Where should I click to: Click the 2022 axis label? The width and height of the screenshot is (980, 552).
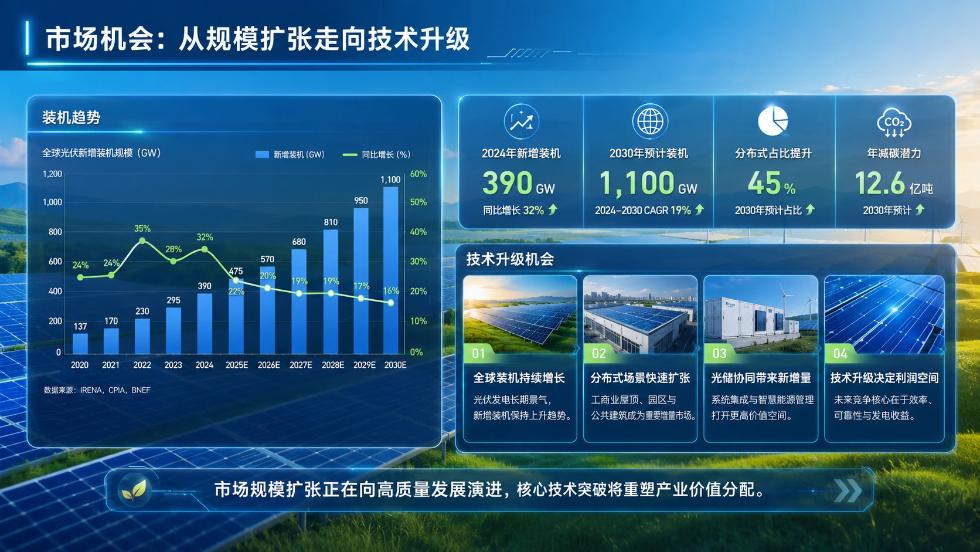(x=142, y=365)
